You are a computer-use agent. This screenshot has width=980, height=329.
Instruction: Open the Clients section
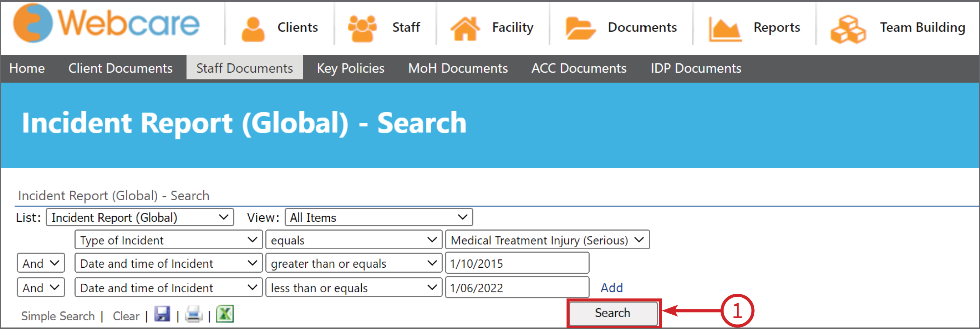pos(297,27)
